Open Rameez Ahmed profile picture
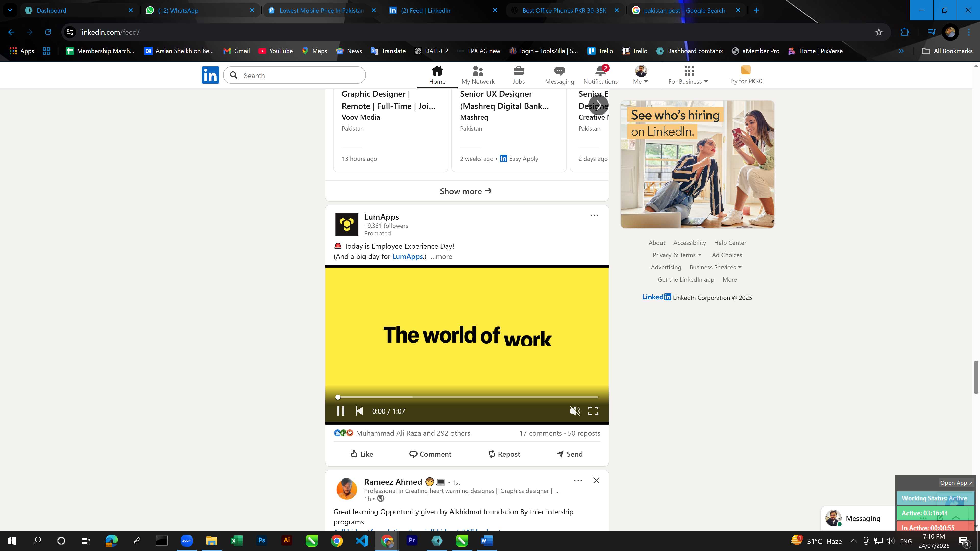This screenshot has width=980, height=551. [347, 489]
